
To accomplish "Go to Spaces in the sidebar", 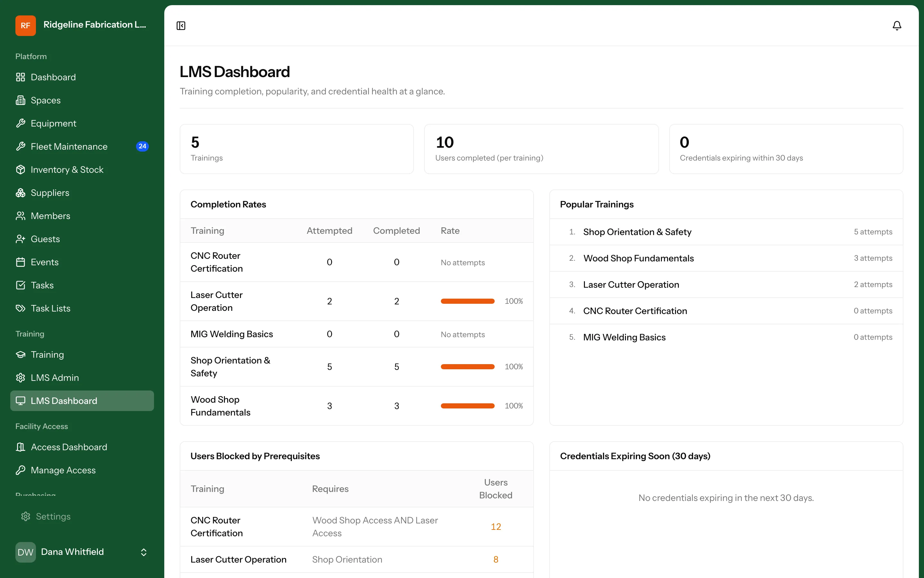I will coord(82,100).
